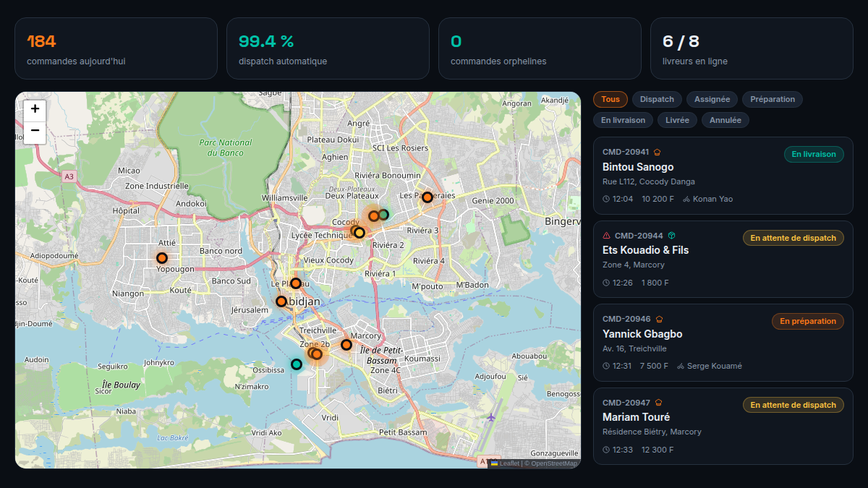This screenshot has width=868, height=488.
Task: Zoom in on the Abidjan map
Action: tap(35, 111)
